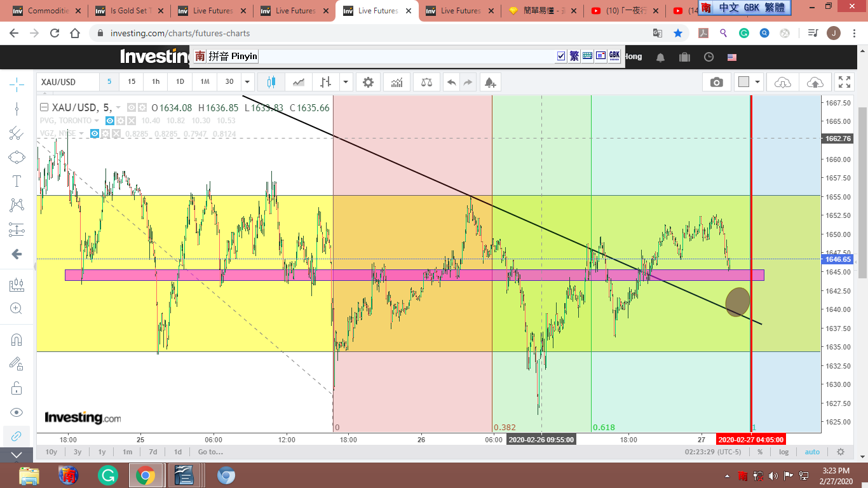
Task: Select the Text drawing tool
Action: [x=17, y=181]
